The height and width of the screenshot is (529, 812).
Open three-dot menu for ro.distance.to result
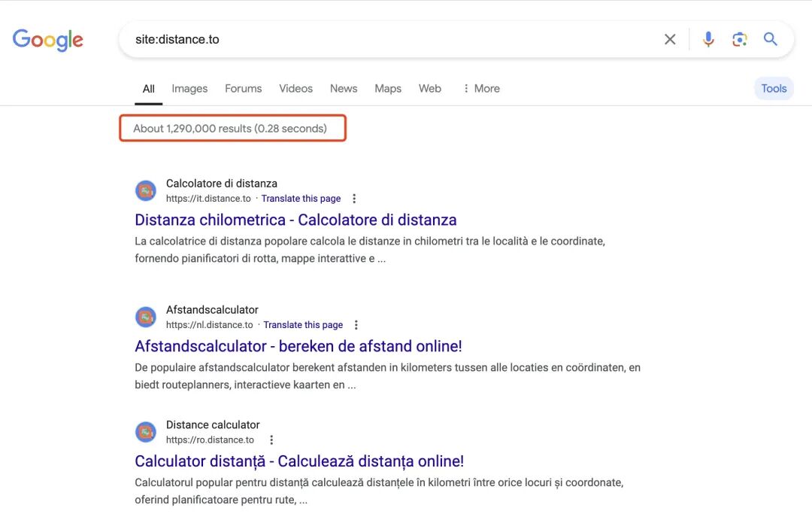271,440
